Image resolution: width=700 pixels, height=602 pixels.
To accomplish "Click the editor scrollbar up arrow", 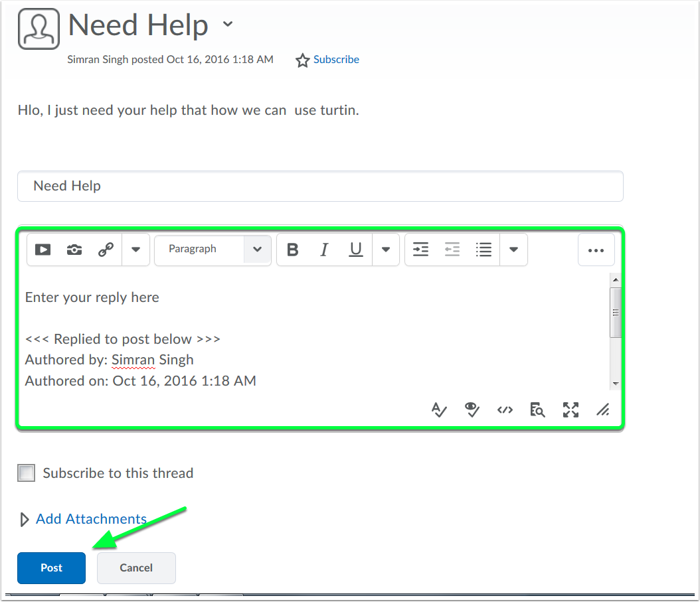I will 616,280.
